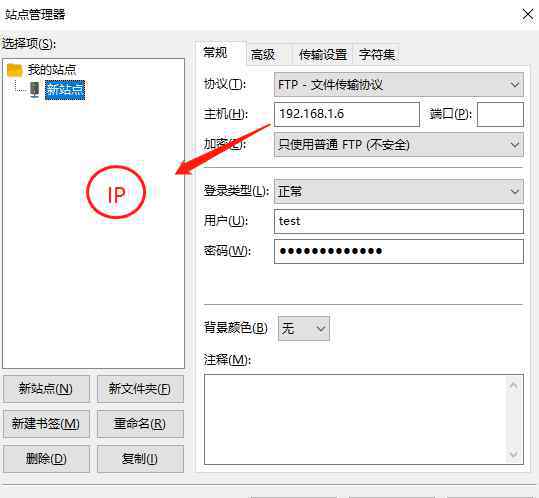Open the 背景颜色 color dropdown
Screen dimensions: 539x498
[304, 329]
